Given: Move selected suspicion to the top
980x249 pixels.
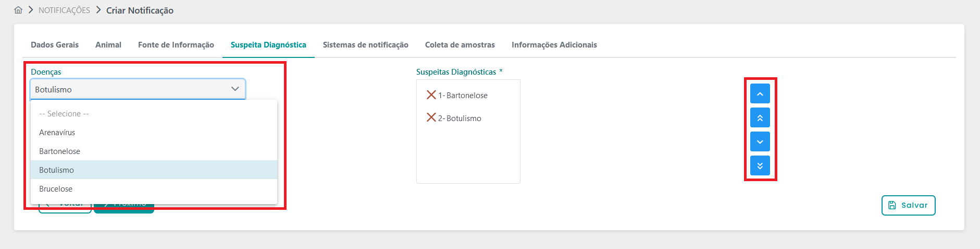Looking at the screenshot, I should tap(760, 118).
